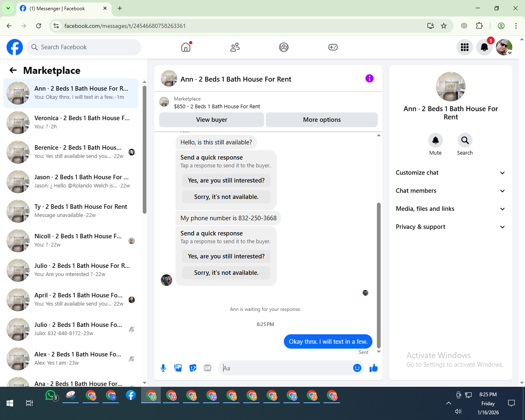The height and width of the screenshot is (420, 525).
Task: Open the Home feed icon
Action: point(186,47)
